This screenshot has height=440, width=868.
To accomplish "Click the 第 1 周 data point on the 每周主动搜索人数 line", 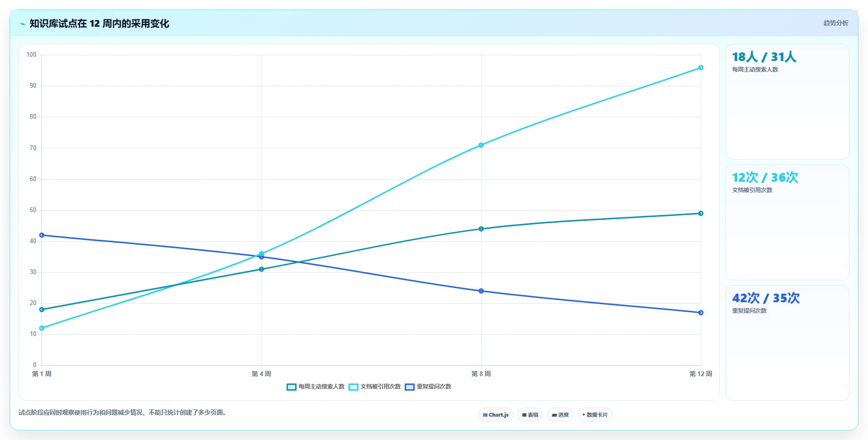I will pos(42,309).
